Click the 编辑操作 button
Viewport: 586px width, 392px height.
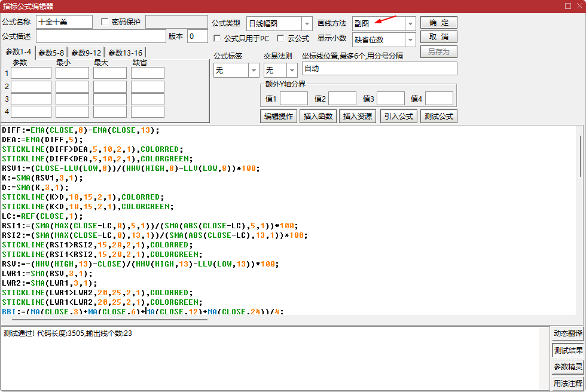[x=279, y=117]
